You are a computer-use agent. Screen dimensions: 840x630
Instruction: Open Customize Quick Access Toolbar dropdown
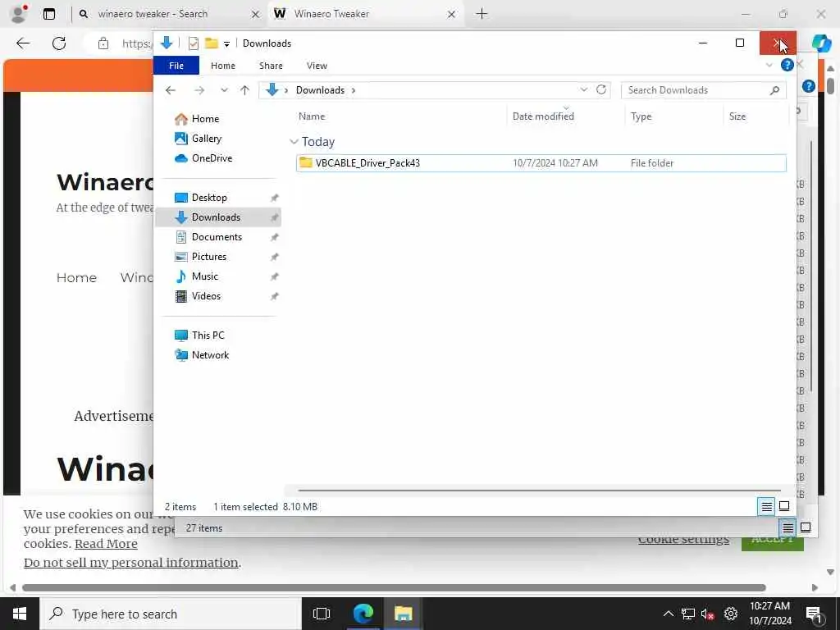coord(226,44)
